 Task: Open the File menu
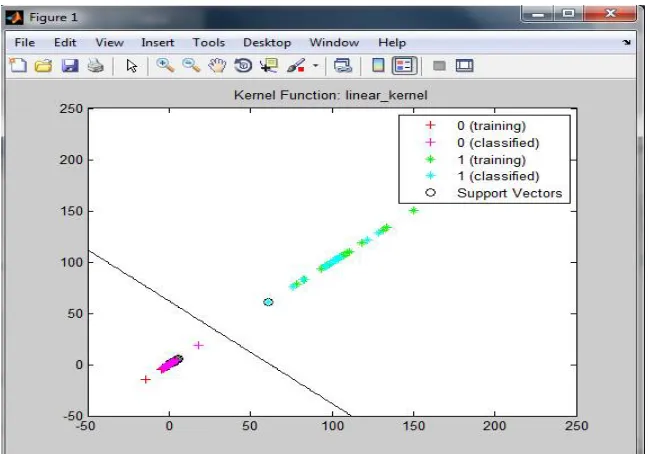pyautogui.click(x=25, y=42)
